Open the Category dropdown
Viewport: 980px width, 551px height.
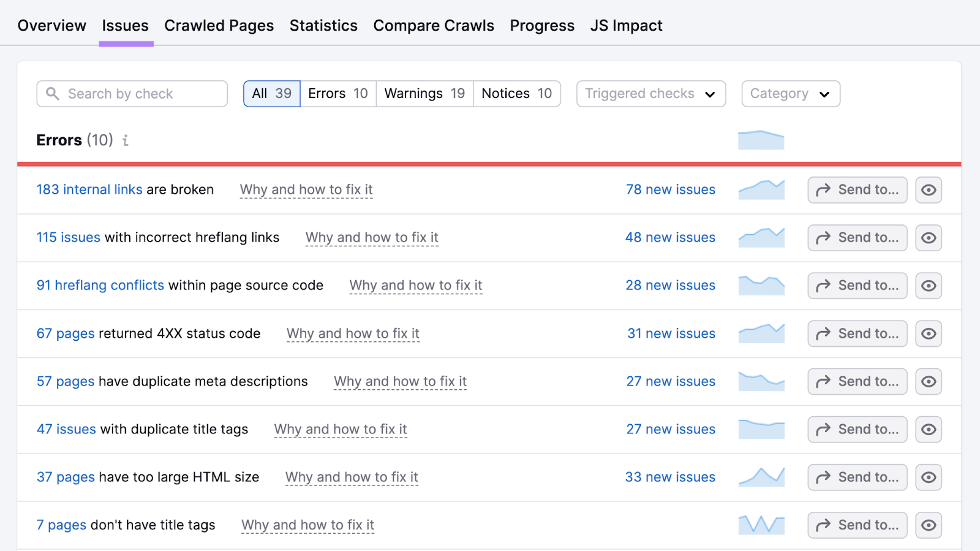pos(790,93)
